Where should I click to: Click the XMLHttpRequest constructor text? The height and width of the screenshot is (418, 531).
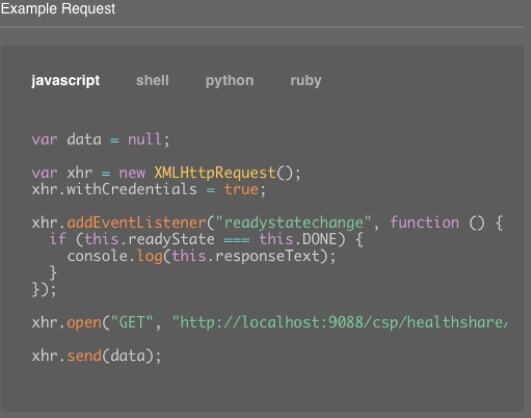(x=215, y=173)
